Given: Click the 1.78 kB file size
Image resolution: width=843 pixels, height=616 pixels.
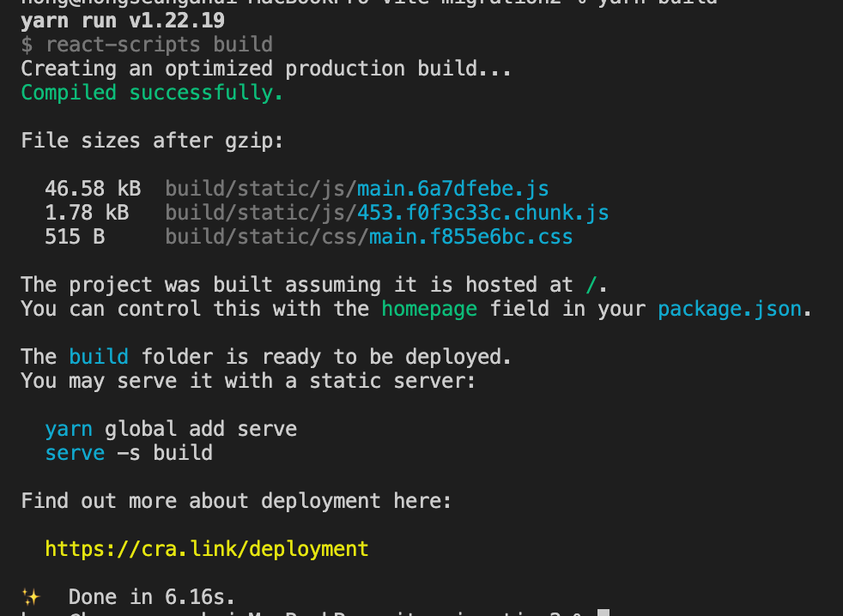Looking at the screenshot, I should tap(87, 213).
